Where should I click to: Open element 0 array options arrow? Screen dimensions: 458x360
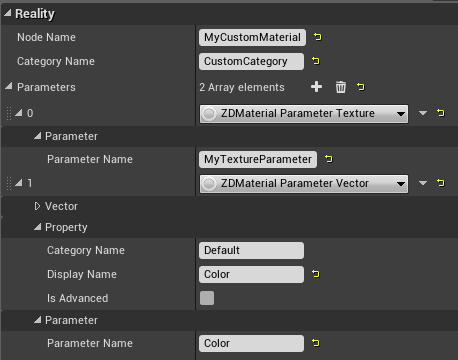pyautogui.click(x=423, y=113)
